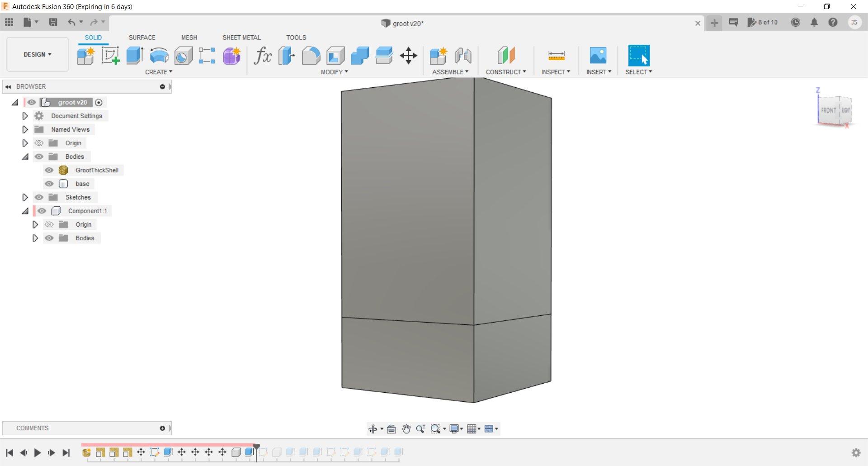
Task: Toggle visibility of the base body
Action: [49, 184]
